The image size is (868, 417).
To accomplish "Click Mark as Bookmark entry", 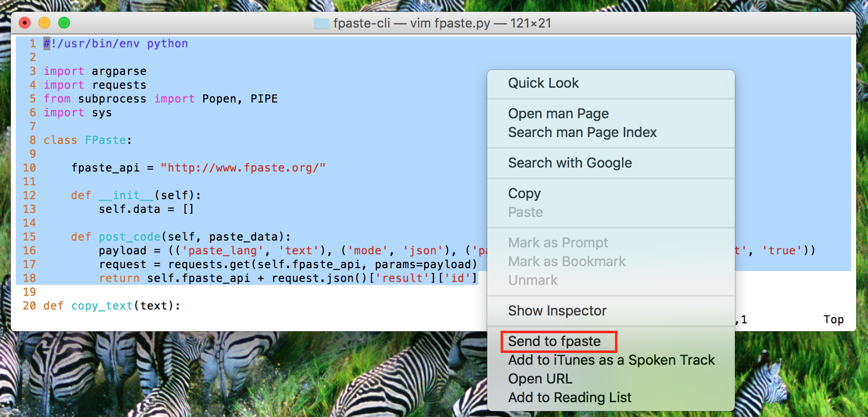I will (x=567, y=261).
